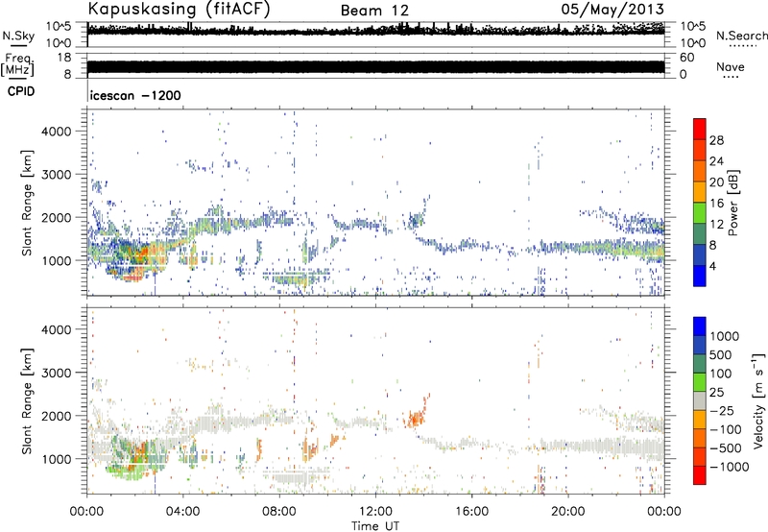The width and height of the screenshot is (768, 532).
Task: Click the 4–8 dB blue Power swatch
Action: point(700,254)
